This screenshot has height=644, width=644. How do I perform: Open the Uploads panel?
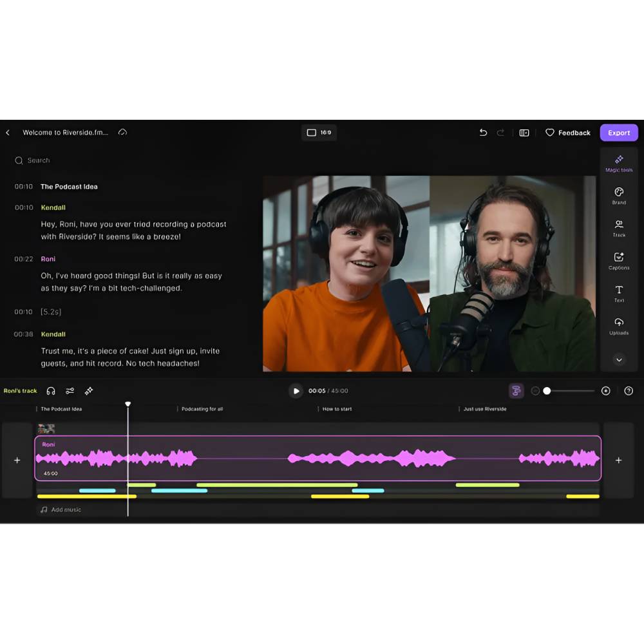click(619, 325)
